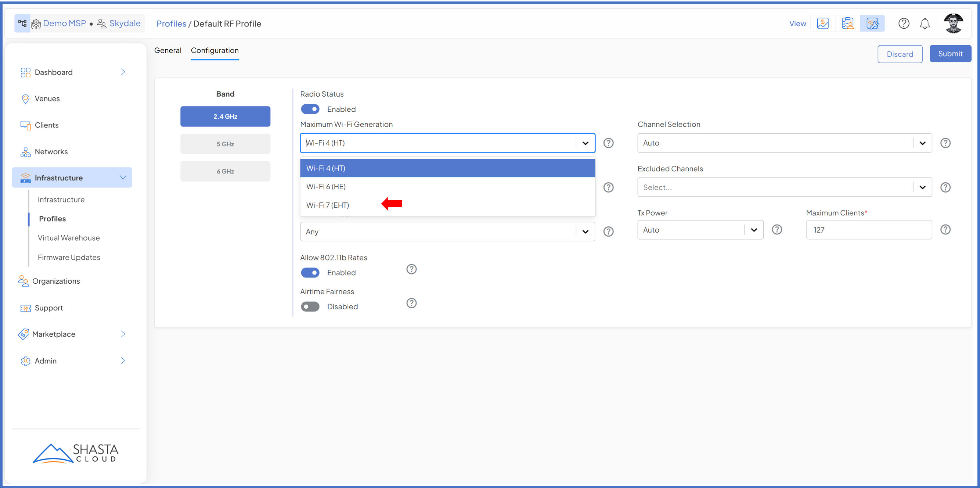Choose Wi-Fi 7 (EHT) option
980x488 pixels.
(x=328, y=205)
